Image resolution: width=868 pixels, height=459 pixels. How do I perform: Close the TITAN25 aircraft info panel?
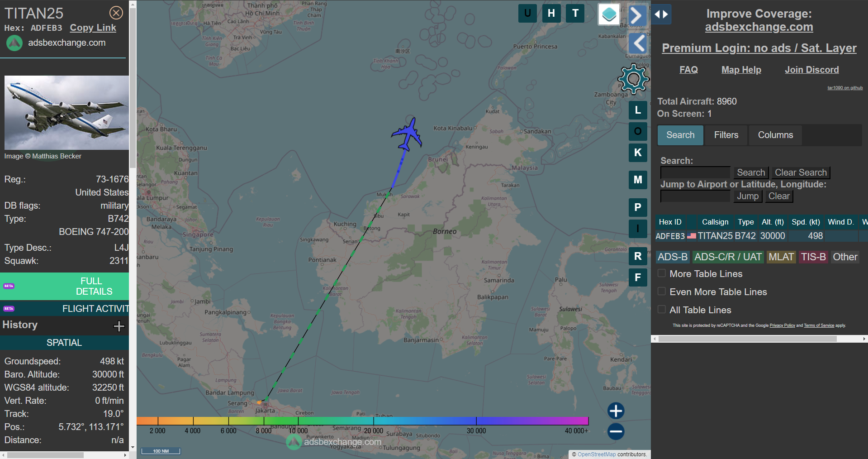(116, 13)
